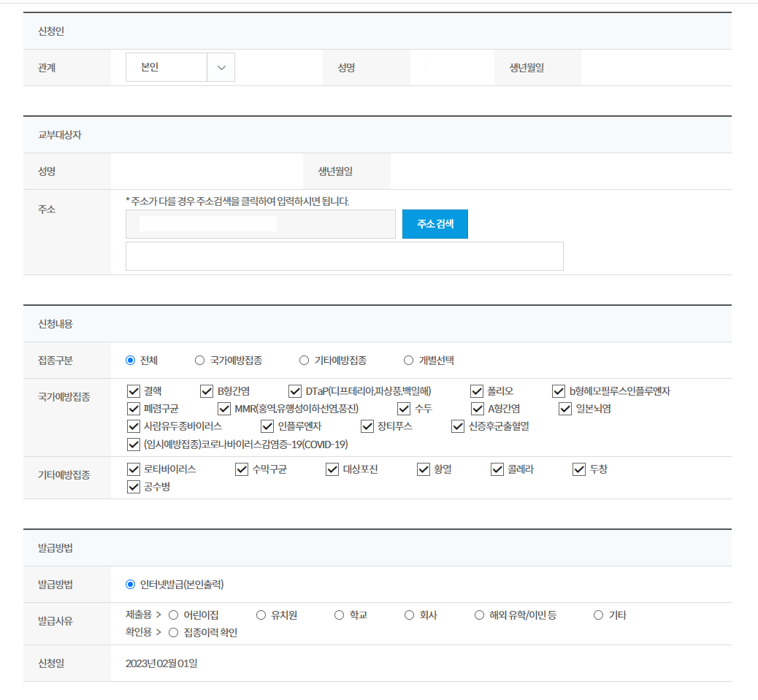
Task: Open the 관계 dropdown showing 본인
Action: pos(180,67)
